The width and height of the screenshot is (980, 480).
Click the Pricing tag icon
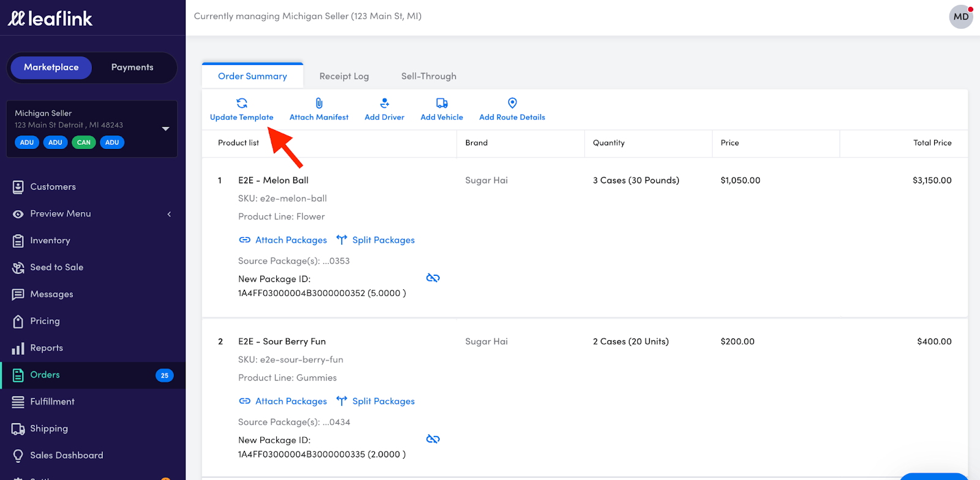[x=18, y=321]
